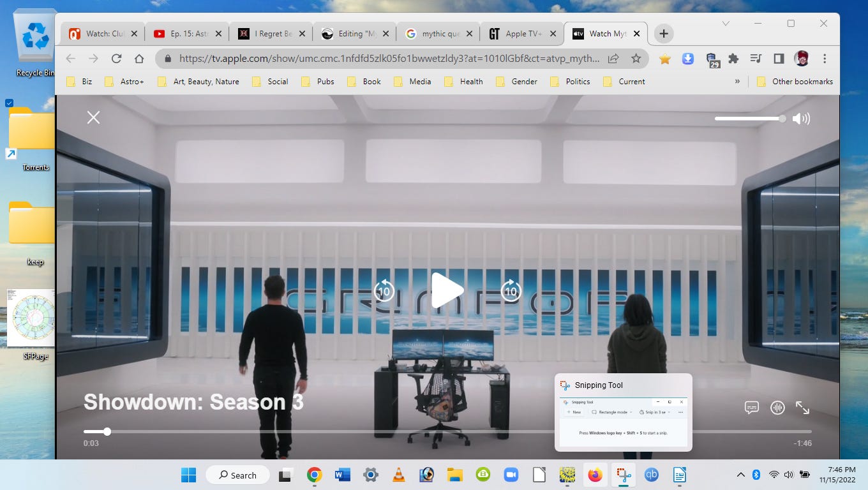Open the Social bookmarks folder
This screenshot has width=868, height=490.
click(x=270, y=82)
